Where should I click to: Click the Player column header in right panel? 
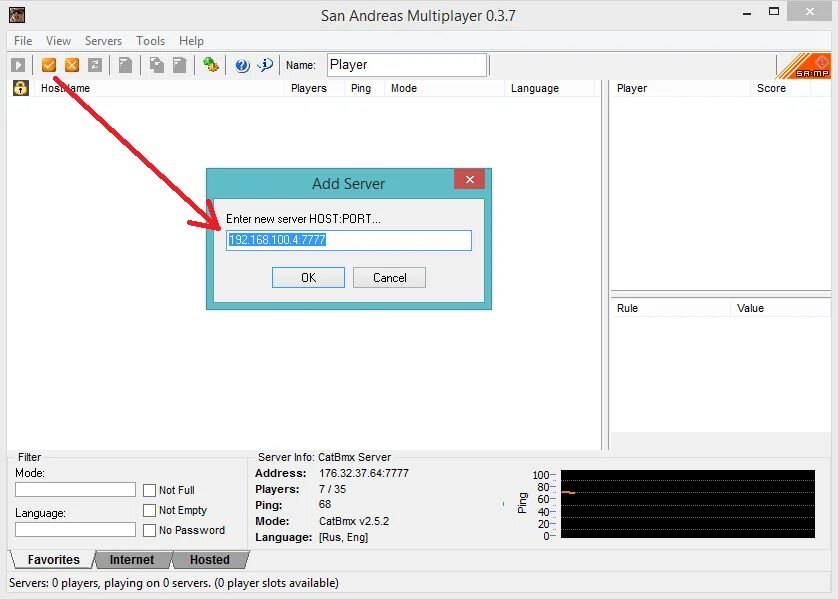tap(680, 88)
